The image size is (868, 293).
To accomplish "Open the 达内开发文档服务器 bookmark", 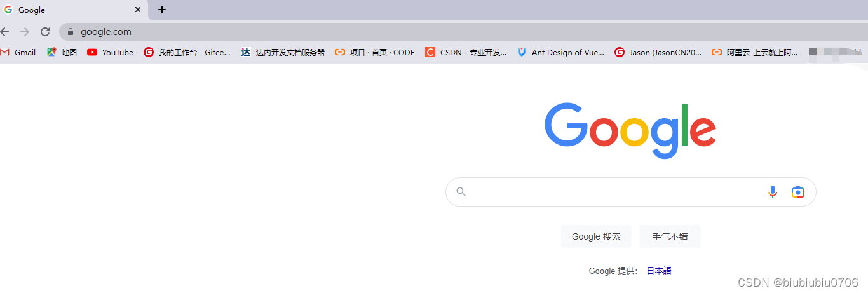I will (283, 53).
